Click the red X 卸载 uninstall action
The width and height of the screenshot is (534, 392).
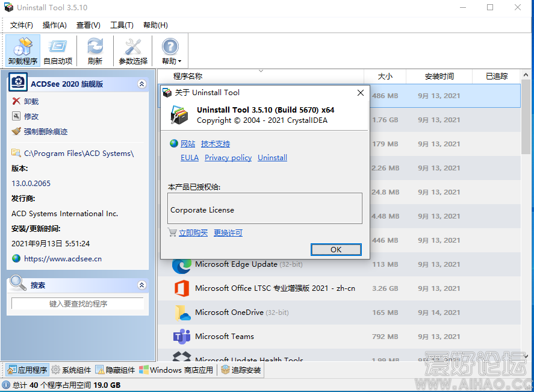pyautogui.click(x=25, y=101)
